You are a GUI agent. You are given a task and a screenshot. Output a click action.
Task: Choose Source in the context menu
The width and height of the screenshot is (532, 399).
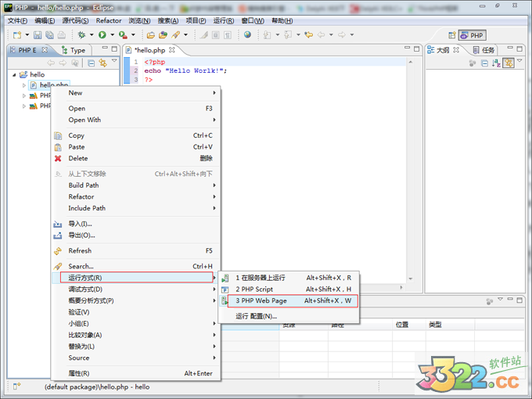pos(135,358)
